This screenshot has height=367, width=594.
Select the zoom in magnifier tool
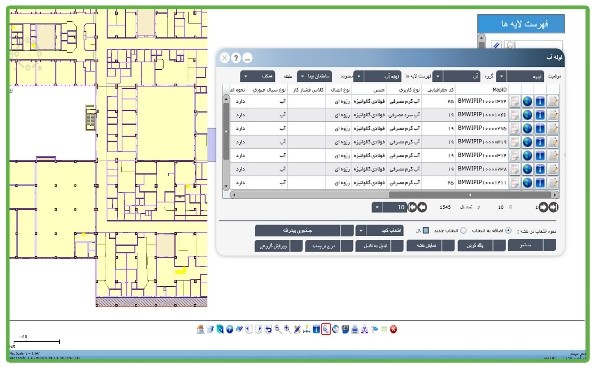[288, 329]
